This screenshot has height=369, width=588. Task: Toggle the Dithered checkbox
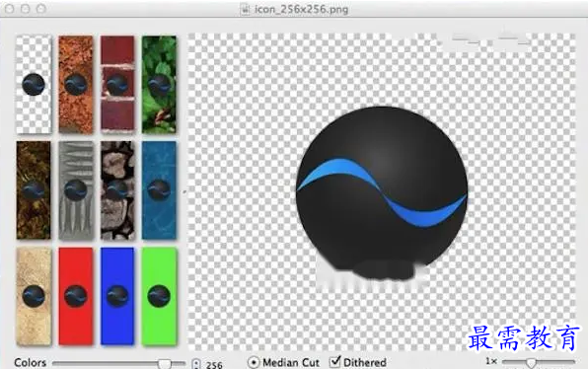point(334,362)
